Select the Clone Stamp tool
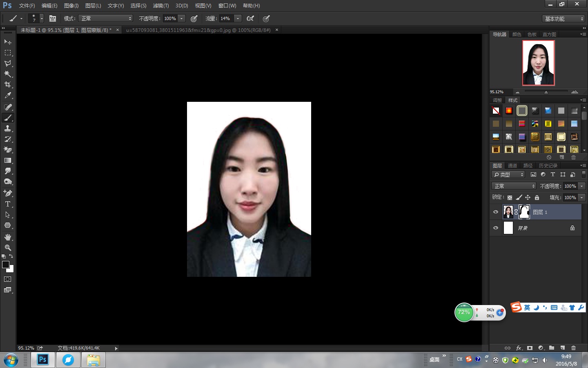The image size is (588, 368). 8,128
